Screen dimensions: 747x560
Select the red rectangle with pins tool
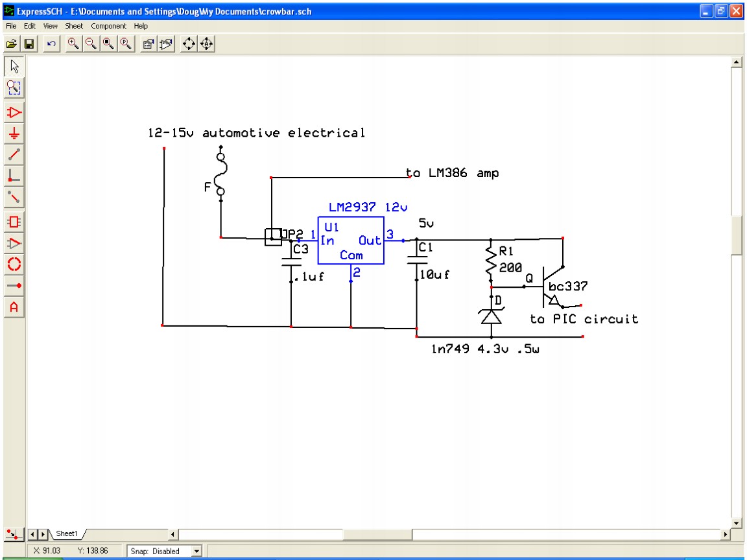[x=14, y=222]
